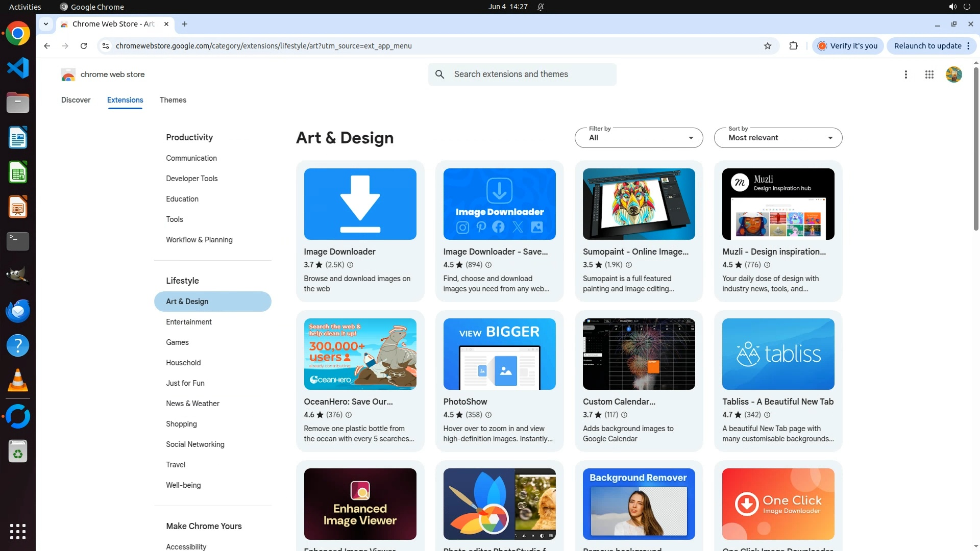Screen dimensions: 980x551
Task: Launch Thunderbird from the Ubuntu dock
Action: coord(18,311)
